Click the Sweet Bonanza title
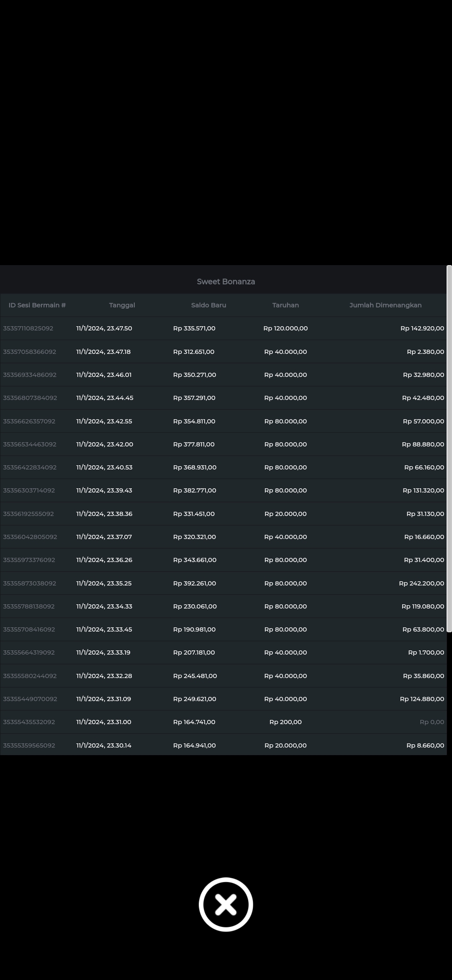The height and width of the screenshot is (980, 452). (x=226, y=281)
